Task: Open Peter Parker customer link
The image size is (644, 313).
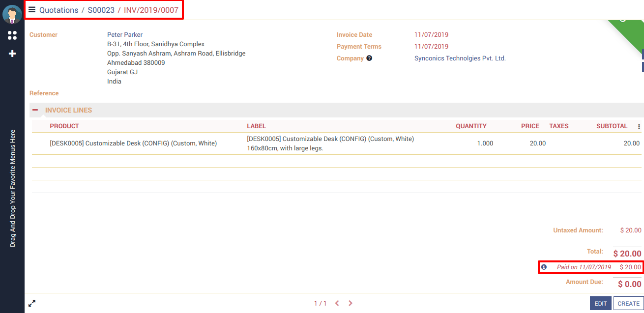Action: coord(124,35)
